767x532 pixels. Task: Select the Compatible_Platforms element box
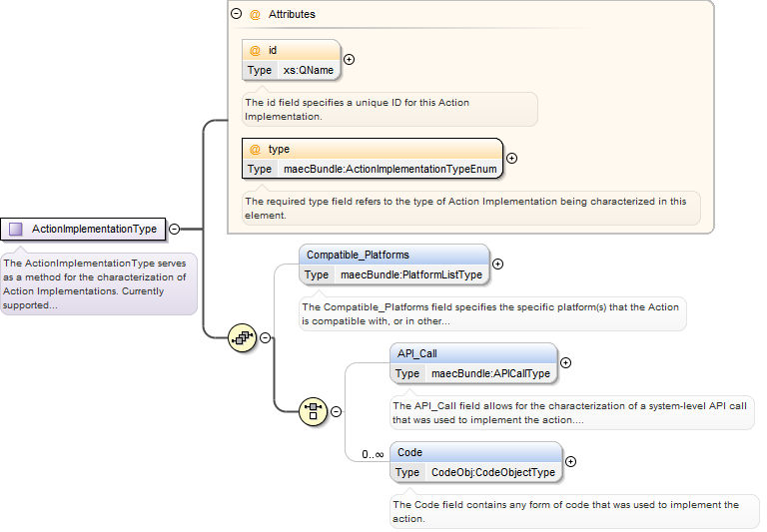[x=394, y=265]
